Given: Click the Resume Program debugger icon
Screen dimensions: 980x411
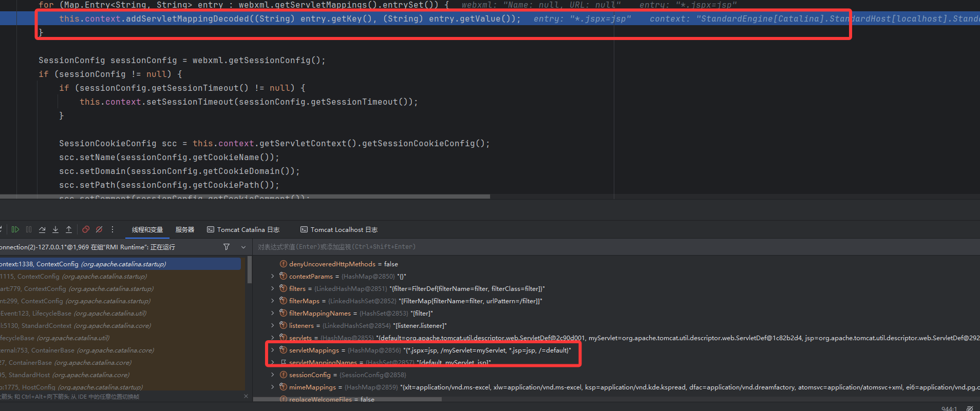Looking at the screenshot, I should coord(15,230).
